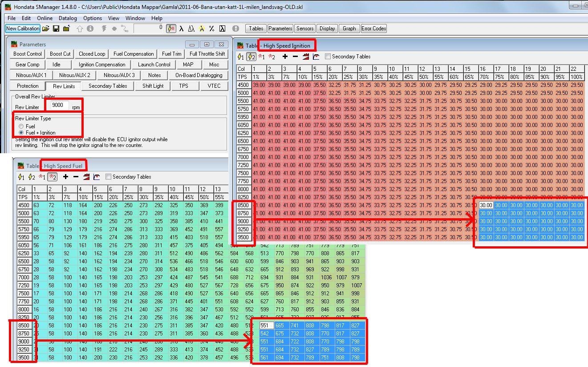
Task: Select low speed fuel icon in Ignition window
Action: pyautogui.click(x=262, y=57)
